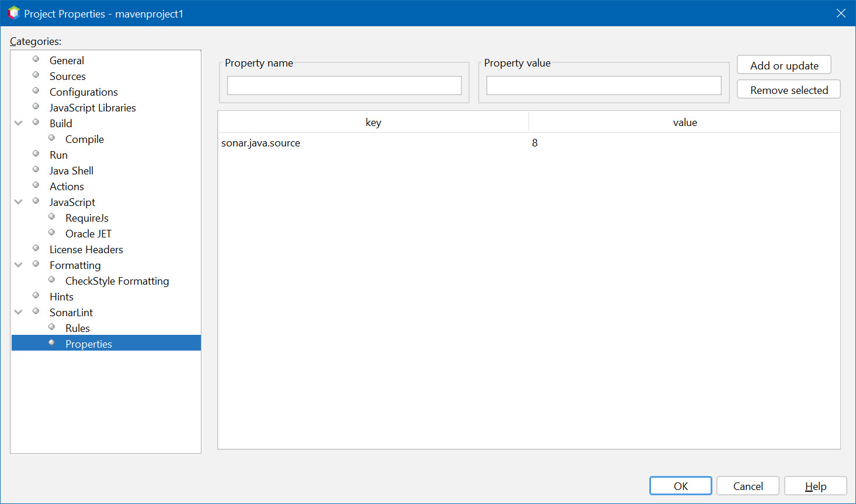Screen dimensions: 856x504
Task: Click the NetBeans logo in title bar
Action: click(x=13, y=13)
